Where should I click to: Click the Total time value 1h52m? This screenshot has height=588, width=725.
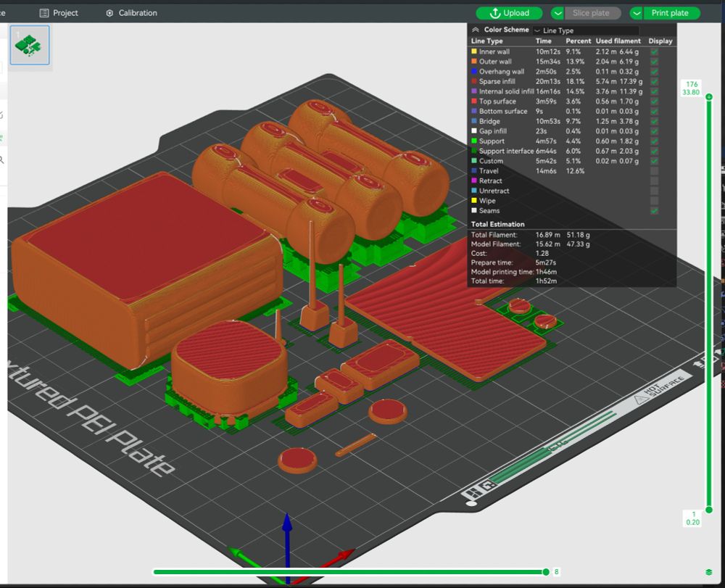[x=546, y=281]
